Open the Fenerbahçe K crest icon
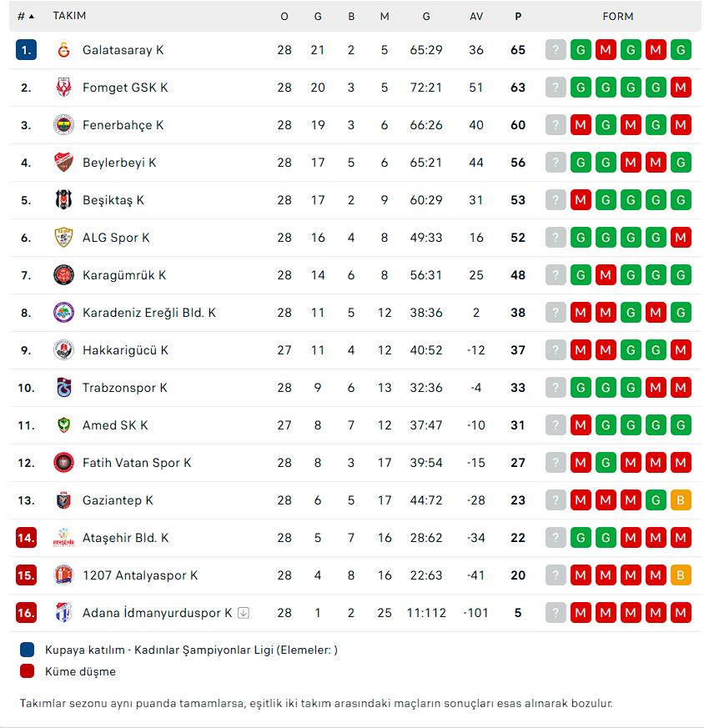Viewport: 704px width, 728px height. (x=63, y=125)
